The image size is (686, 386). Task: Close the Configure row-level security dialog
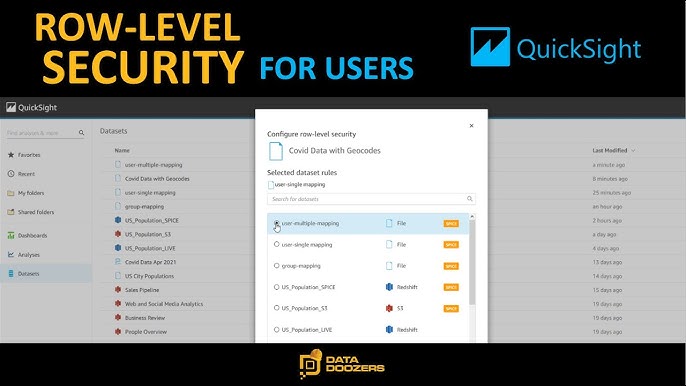tap(471, 126)
